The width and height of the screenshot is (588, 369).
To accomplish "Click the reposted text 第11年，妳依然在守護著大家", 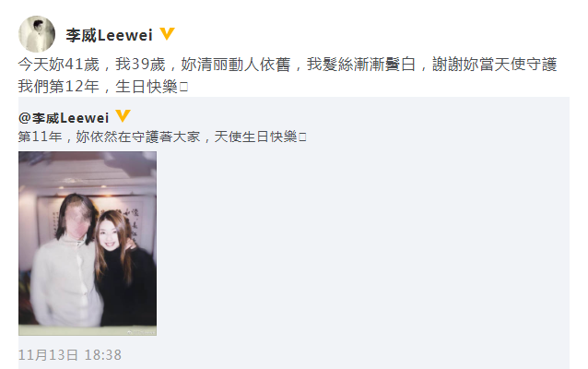I will tap(109, 137).
